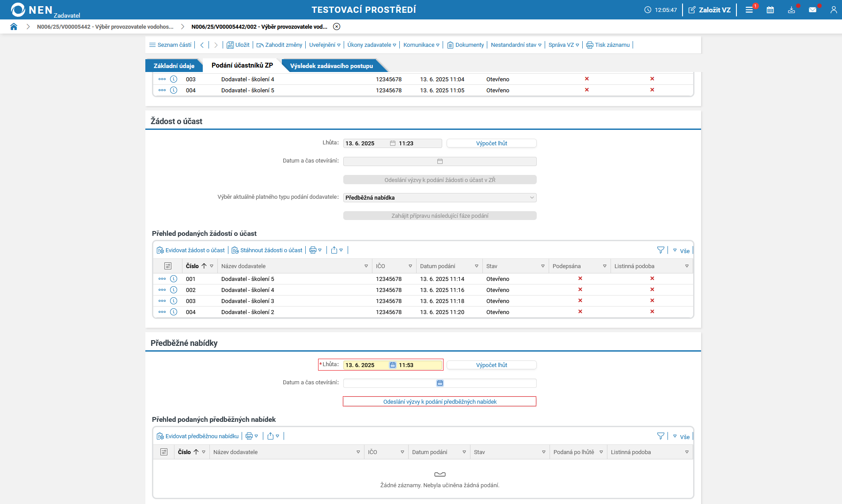The width and height of the screenshot is (842, 504).
Task: Click filter icon in preliminary offers table
Action: click(660, 436)
